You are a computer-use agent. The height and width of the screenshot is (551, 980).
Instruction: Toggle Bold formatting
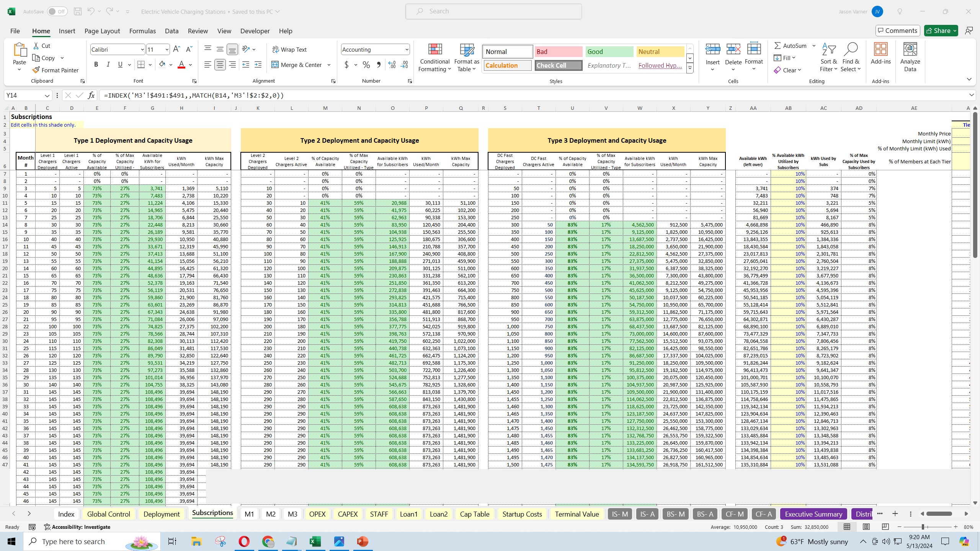[x=96, y=65]
